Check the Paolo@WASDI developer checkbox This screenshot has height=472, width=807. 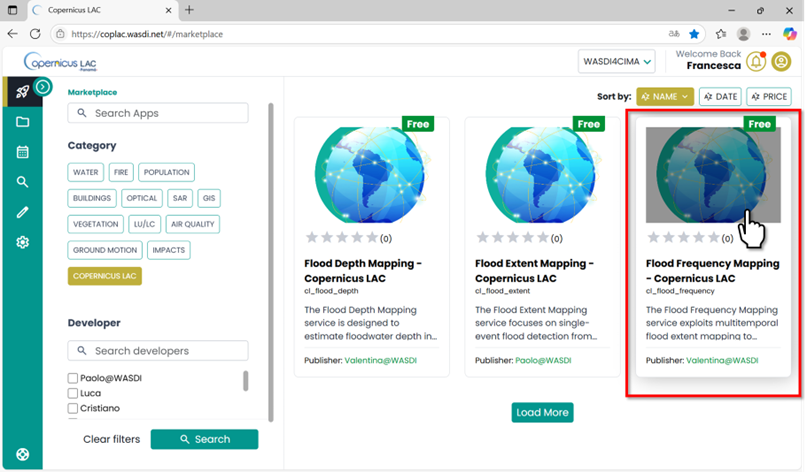click(73, 378)
